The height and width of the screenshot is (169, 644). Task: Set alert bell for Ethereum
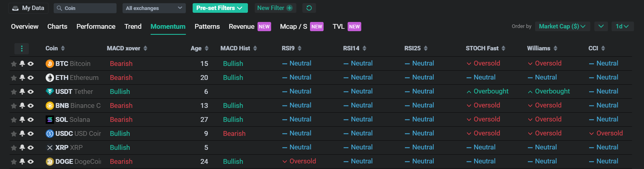(22, 78)
